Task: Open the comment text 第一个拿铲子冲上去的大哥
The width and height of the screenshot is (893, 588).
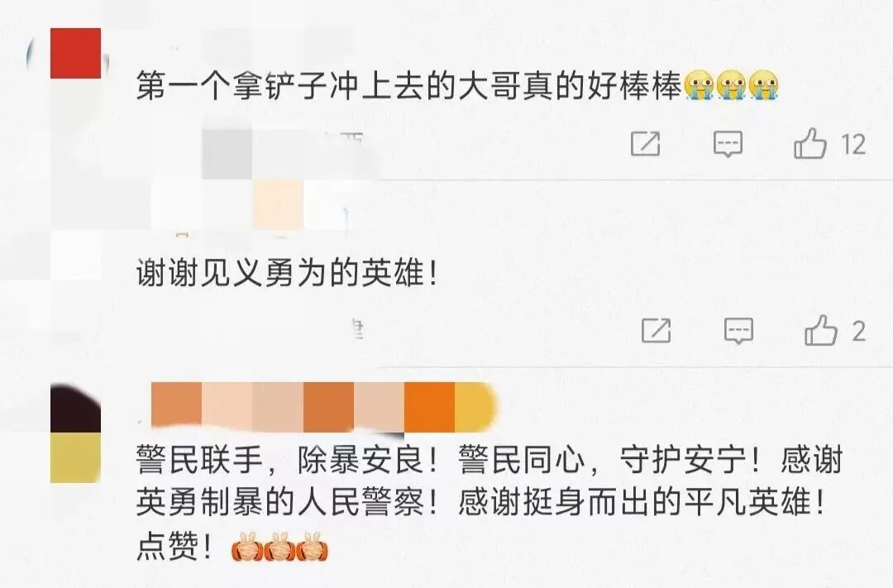Action: point(409,87)
